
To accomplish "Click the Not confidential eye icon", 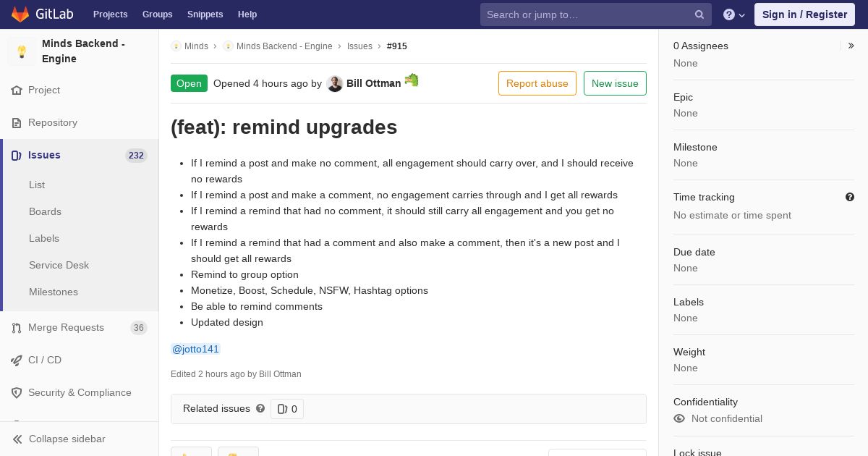I will (679, 418).
